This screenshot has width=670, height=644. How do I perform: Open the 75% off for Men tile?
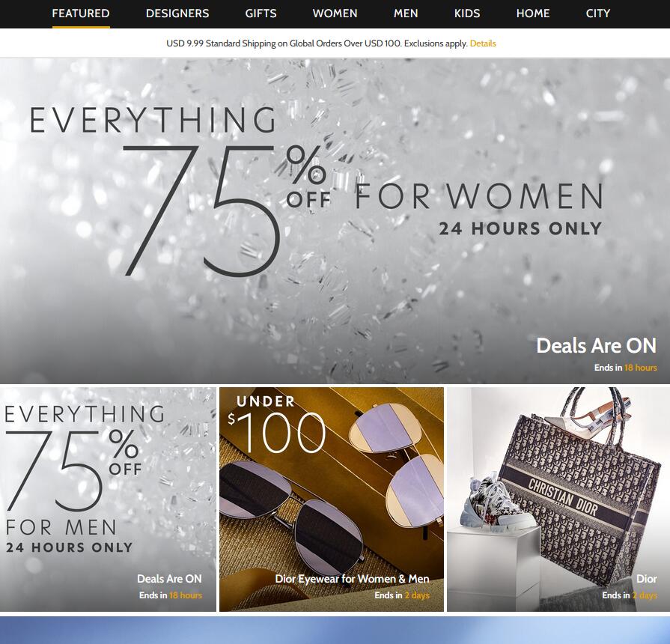point(108,499)
